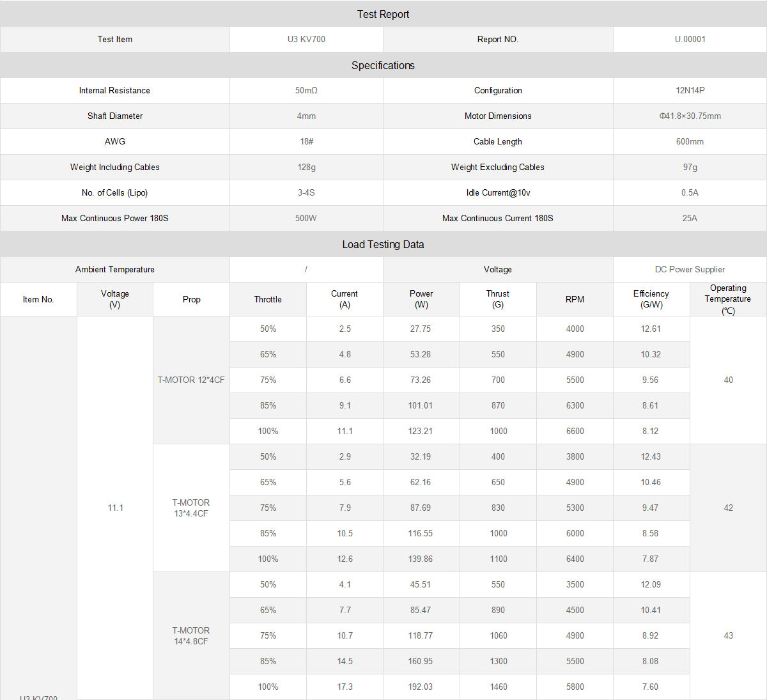Click the '50mΩ' internal resistance value

[x=306, y=90]
